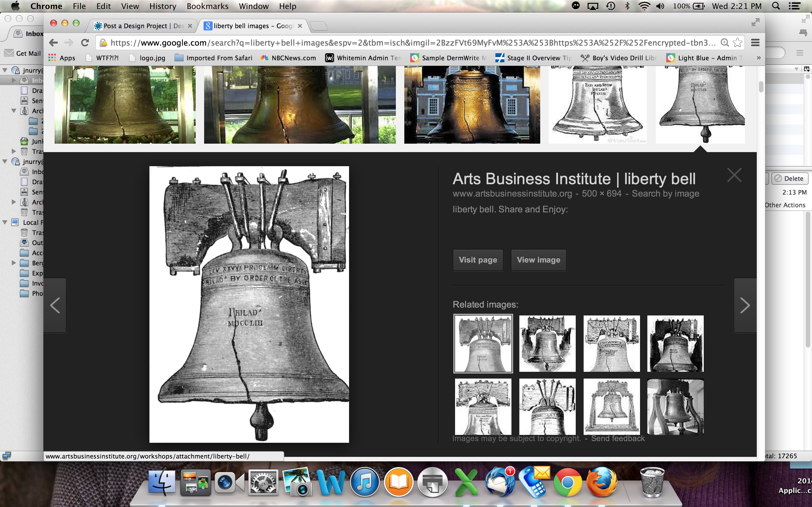
Task: Select second related bell thumbnail
Action: (x=547, y=343)
